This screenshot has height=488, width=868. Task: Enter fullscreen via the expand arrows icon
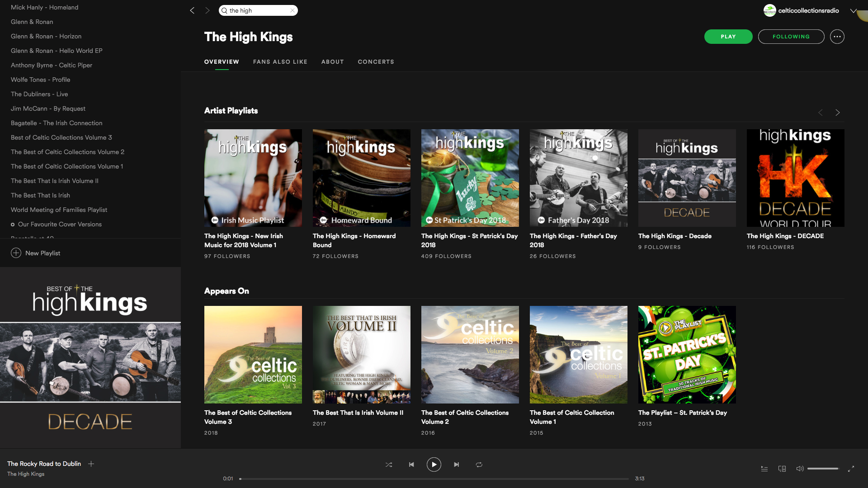point(852,469)
